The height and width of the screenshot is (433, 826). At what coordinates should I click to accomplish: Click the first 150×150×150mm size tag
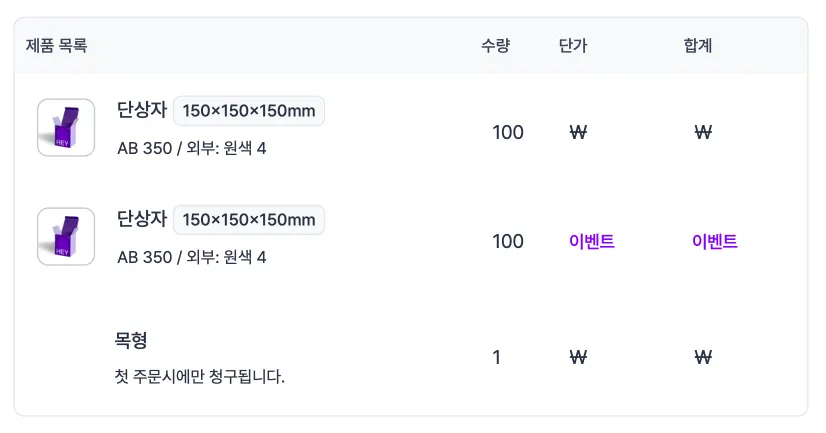(x=249, y=111)
